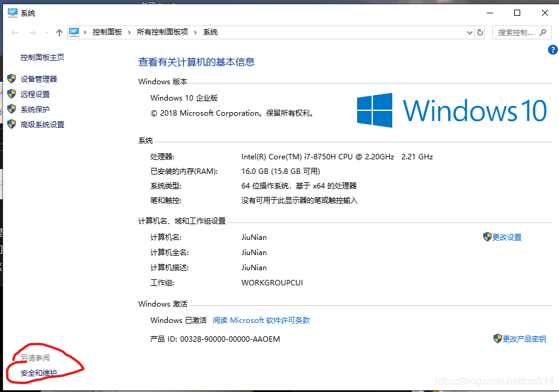559x392 pixels.
Task: Click the 2018 Microsoft Corporation copyright text
Action: click(232, 113)
